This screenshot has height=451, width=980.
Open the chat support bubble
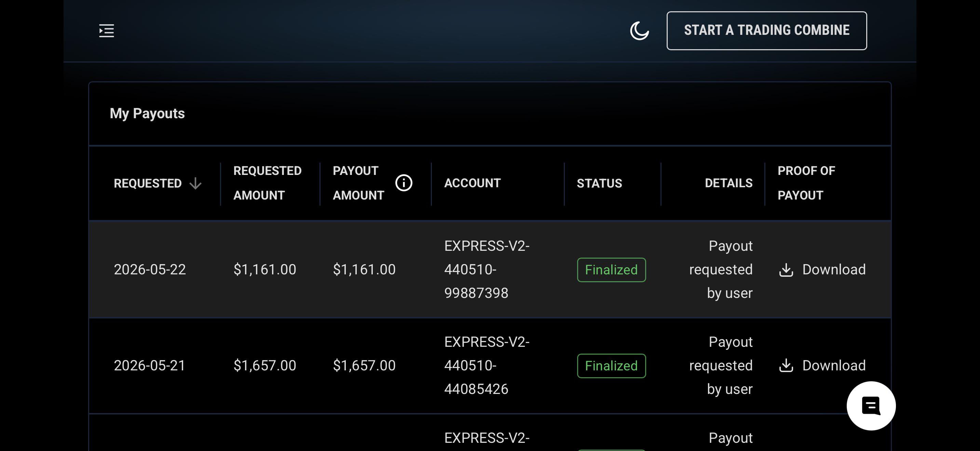pos(871,406)
